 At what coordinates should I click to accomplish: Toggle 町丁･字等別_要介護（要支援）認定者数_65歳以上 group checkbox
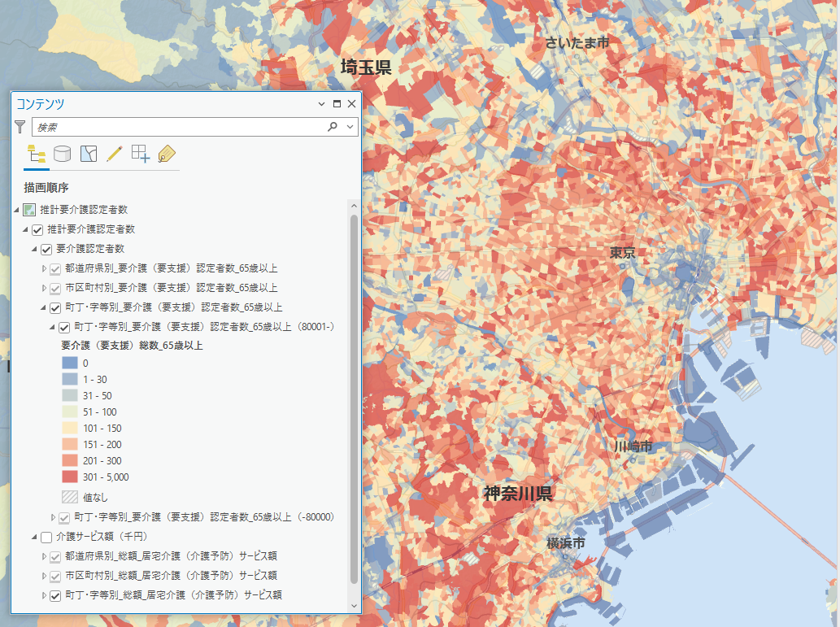[x=55, y=308]
